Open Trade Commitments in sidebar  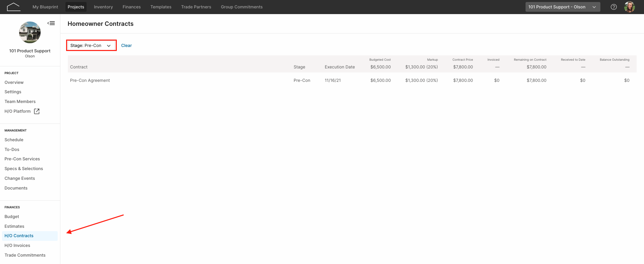point(25,255)
